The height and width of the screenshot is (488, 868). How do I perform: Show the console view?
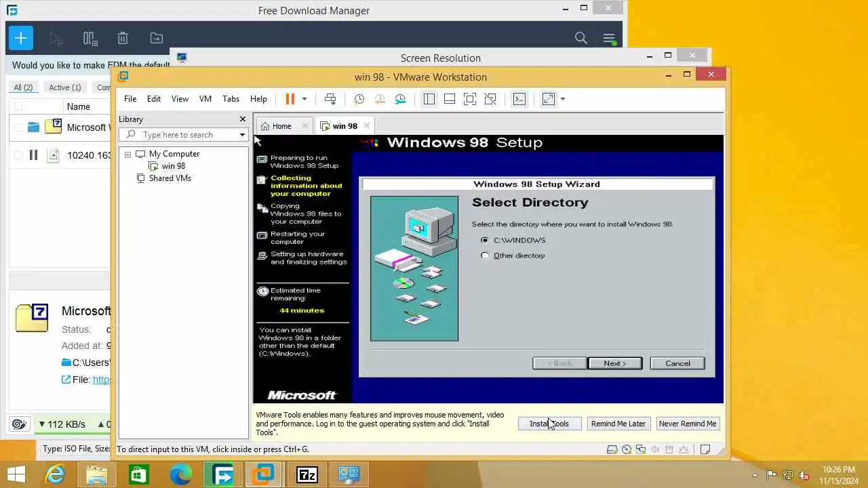pos(519,99)
